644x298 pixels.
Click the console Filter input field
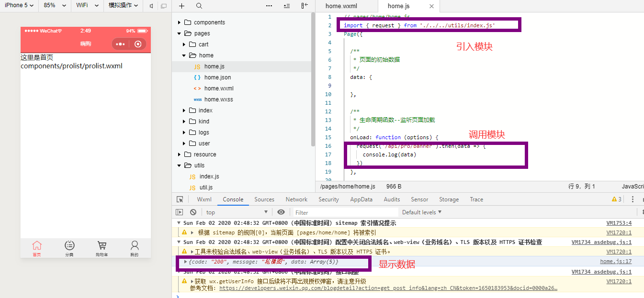pos(345,212)
